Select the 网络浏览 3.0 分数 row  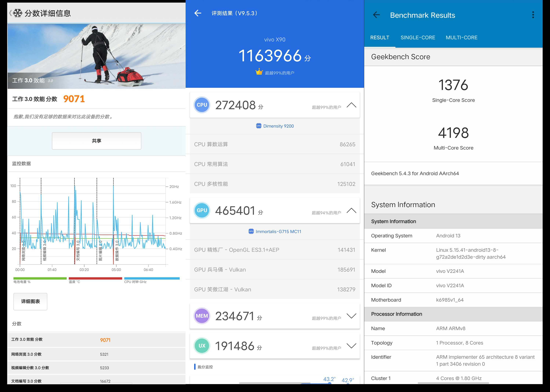coord(97,354)
